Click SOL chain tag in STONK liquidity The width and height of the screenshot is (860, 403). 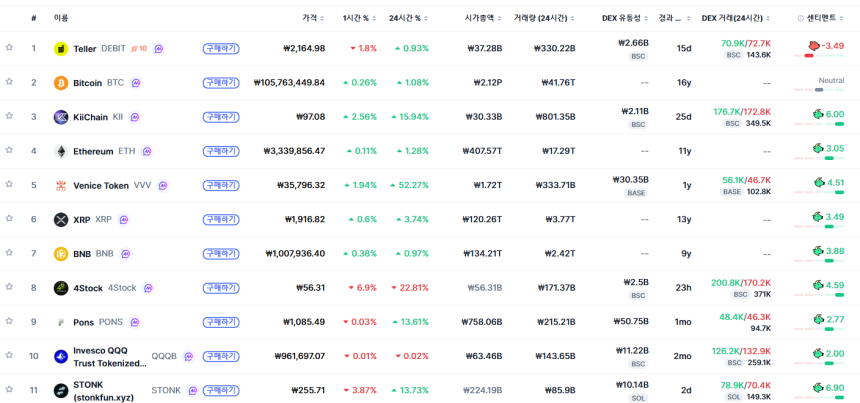pos(640,398)
